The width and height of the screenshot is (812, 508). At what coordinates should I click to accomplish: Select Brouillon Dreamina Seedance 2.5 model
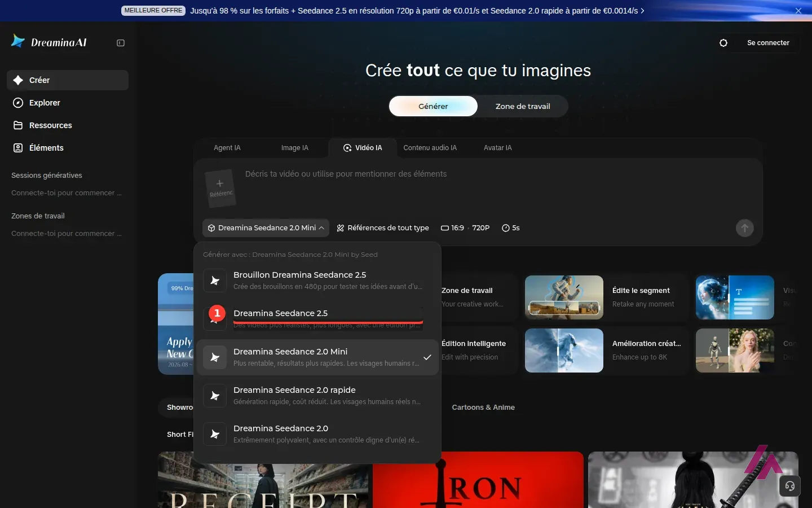(x=317, y=281)
